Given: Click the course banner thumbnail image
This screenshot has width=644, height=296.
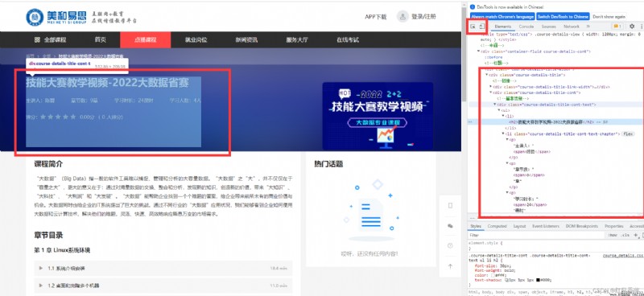Looking at the screenshot, I should coord(378,116).
